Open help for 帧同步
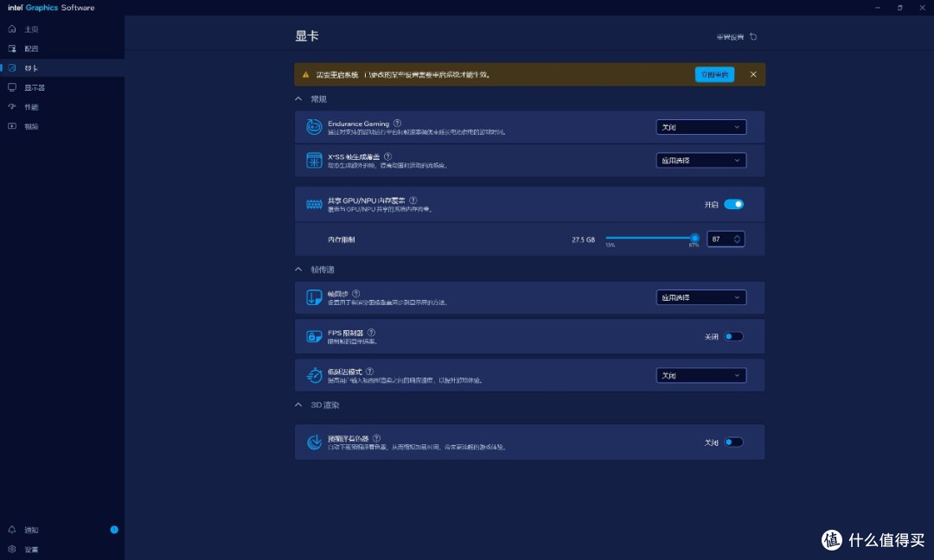 point(355,293)
